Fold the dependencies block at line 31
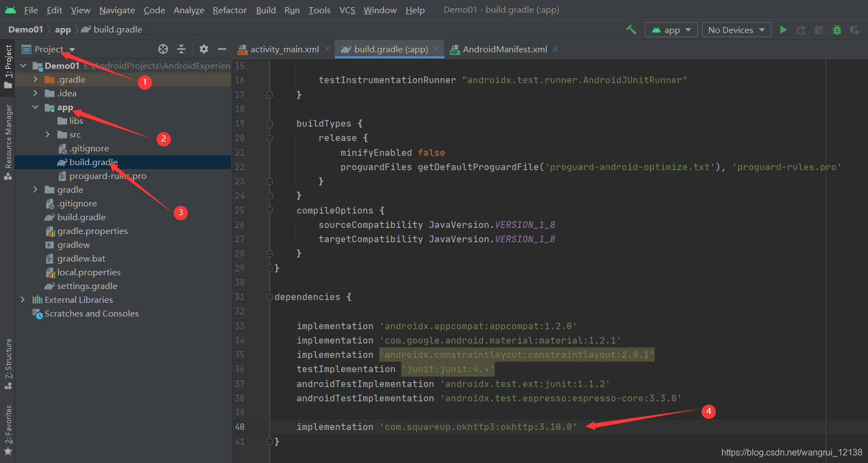Screen dimensions: 868x463 (x=269, y=297)
